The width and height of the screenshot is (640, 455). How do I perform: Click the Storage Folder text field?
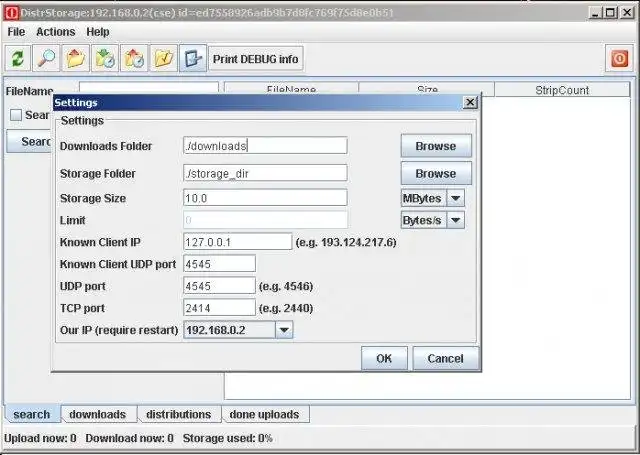click(265, 173)
